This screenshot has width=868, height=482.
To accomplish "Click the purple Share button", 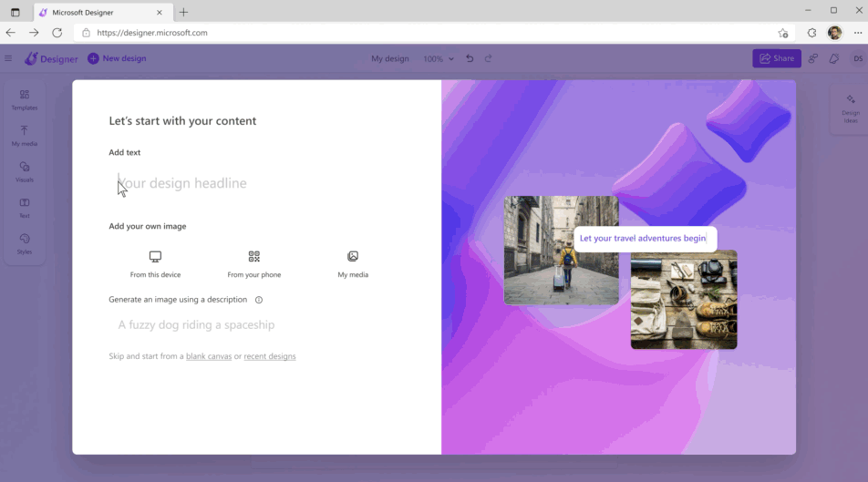I will pyautogui.click(x=777, y=58).
